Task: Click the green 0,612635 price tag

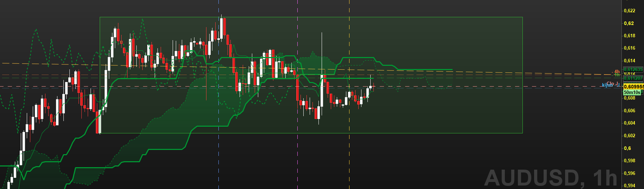Action: point(633,70)
